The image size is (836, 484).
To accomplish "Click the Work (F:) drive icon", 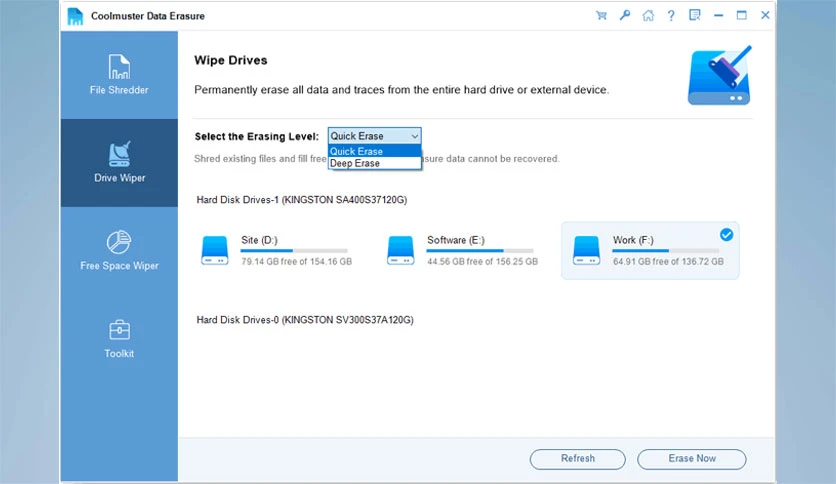I will pos(586,251).
